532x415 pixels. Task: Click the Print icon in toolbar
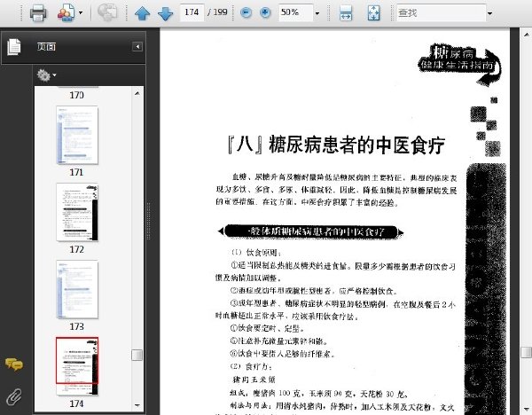38,13
